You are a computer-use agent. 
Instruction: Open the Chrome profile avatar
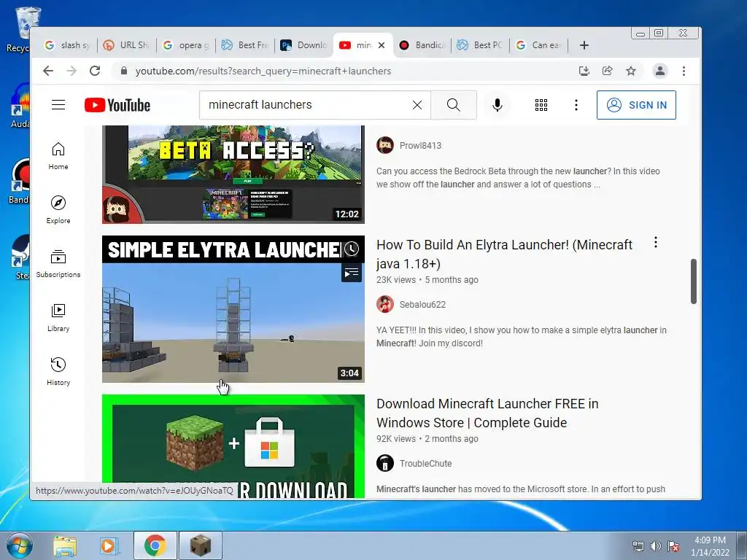point(659,71)
